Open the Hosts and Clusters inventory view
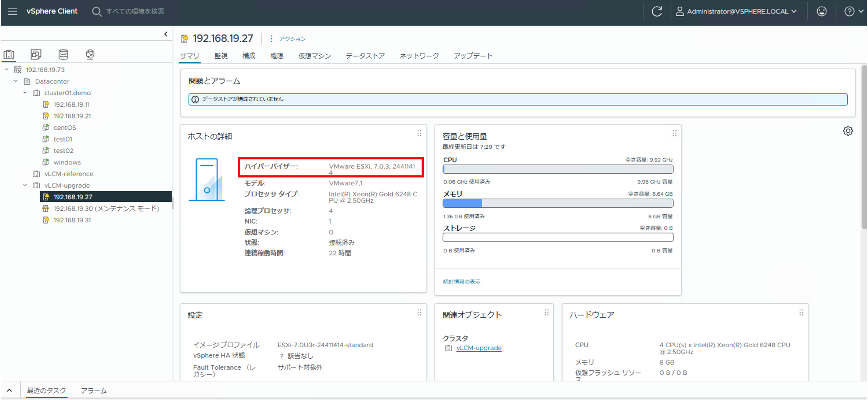Screen dimensions: 868x400 [x=9, y=55]
